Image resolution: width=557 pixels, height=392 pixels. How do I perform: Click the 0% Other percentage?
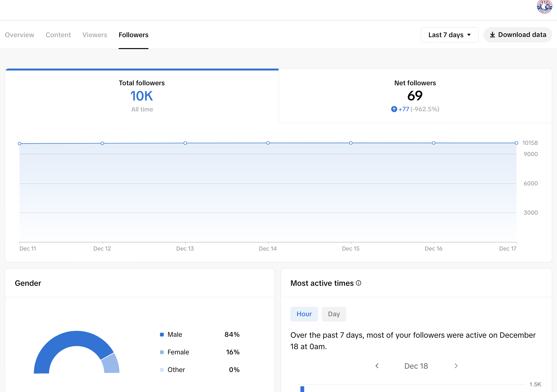pos(234,370)
